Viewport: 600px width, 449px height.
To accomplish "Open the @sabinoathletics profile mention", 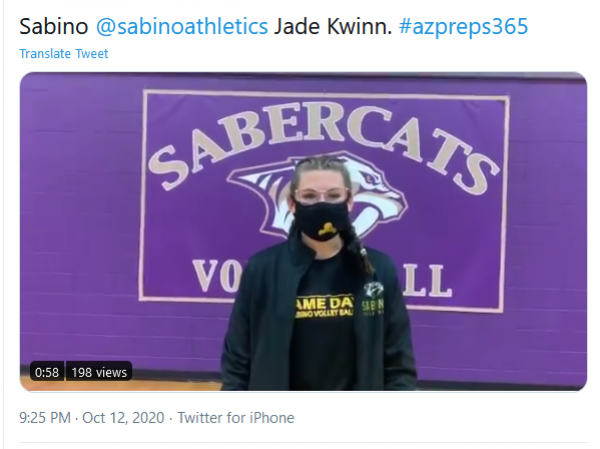I will 182,26.
